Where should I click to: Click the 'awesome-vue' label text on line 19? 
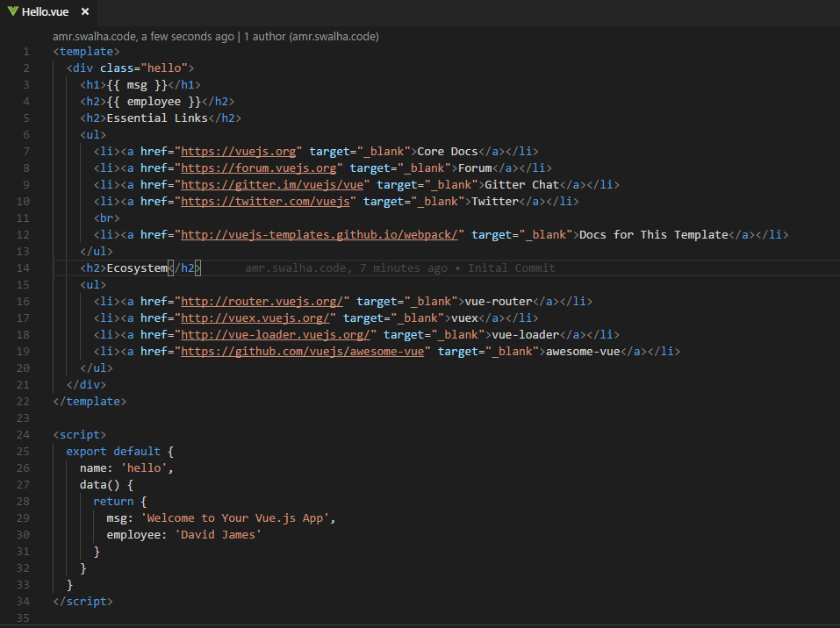point(583,351)
